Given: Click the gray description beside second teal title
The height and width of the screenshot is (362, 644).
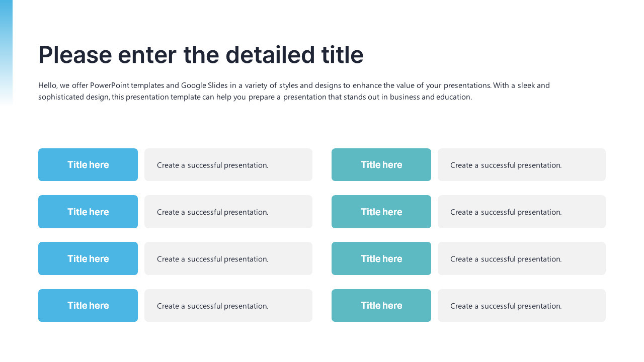Looking at the screenshot, I should click(522, 212).
